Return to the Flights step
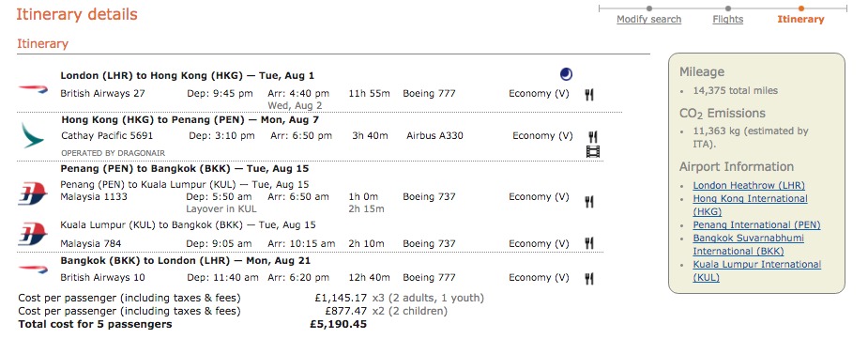868x339 pixels. coord(727,20)
